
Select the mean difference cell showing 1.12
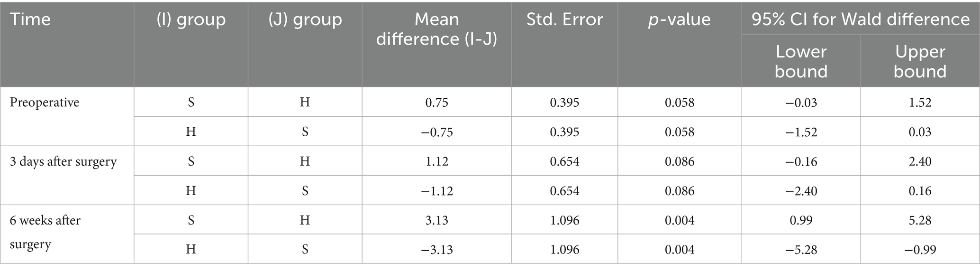point(436,161)
